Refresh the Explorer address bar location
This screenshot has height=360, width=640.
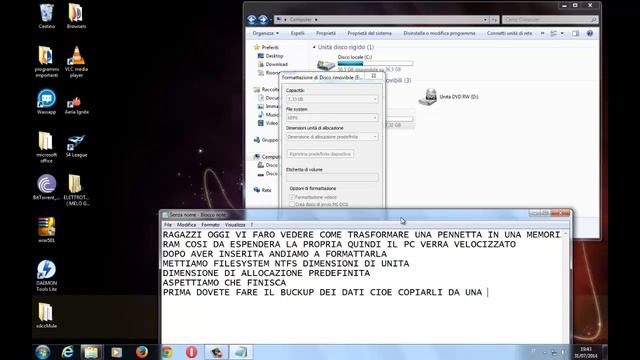pos(494,20)
